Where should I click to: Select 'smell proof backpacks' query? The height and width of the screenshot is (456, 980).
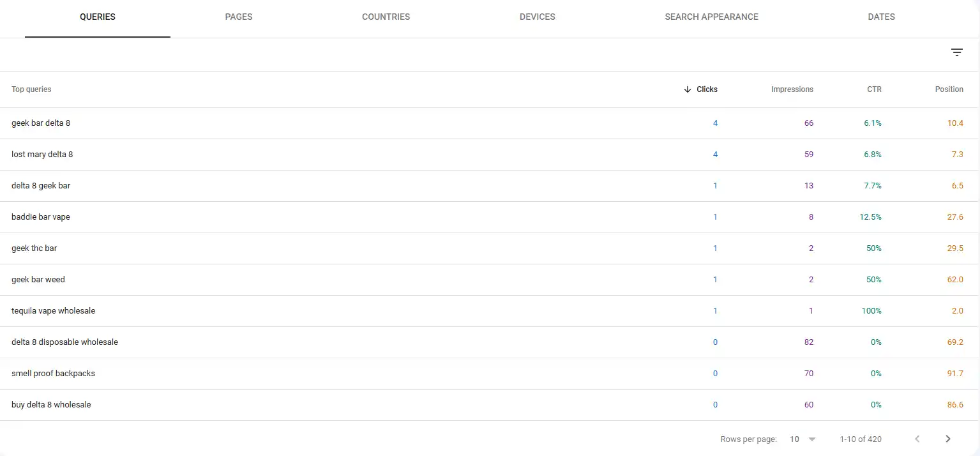pos(53,374)
